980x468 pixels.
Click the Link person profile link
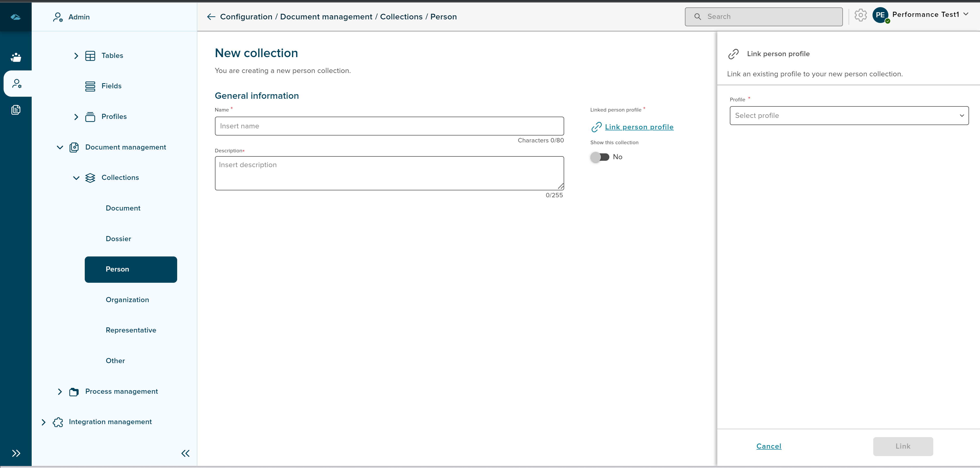click(639, 127)
